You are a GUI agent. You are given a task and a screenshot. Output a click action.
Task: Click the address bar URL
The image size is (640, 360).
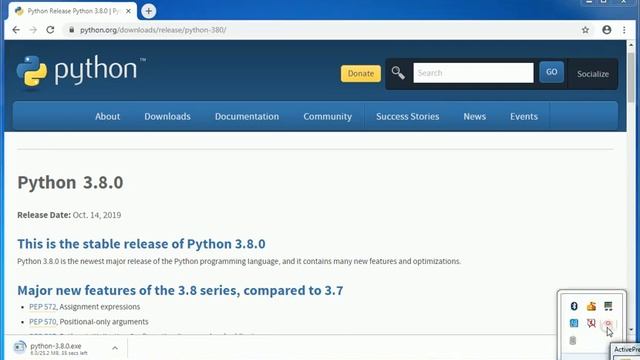coord(153,30)
